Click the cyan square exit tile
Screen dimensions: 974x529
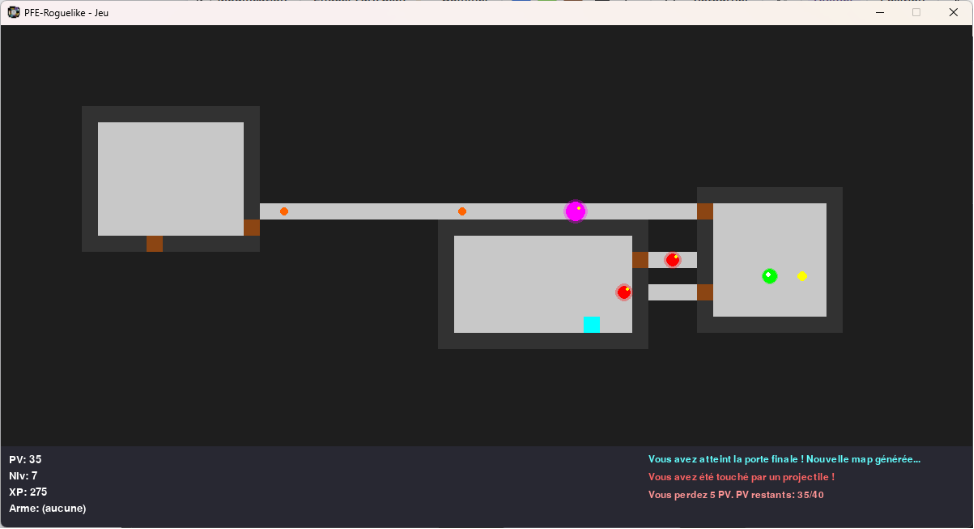[x=591, y=324]
